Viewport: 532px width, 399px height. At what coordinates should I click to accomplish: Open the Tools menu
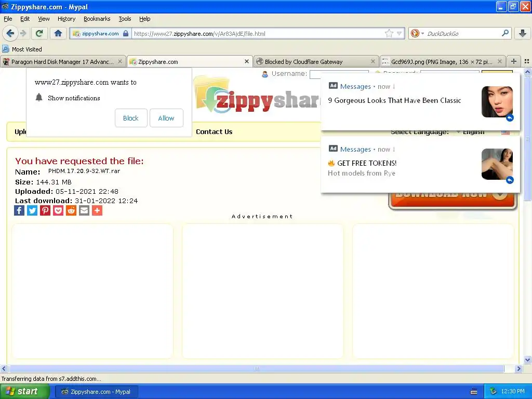(x=125, y=19)
